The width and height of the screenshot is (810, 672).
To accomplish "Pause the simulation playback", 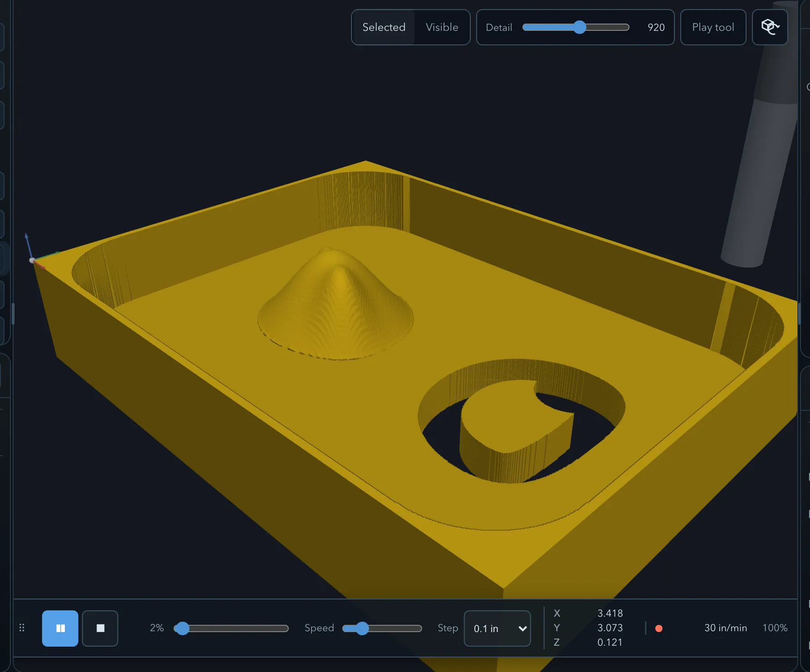I will (x=60, y=628).
